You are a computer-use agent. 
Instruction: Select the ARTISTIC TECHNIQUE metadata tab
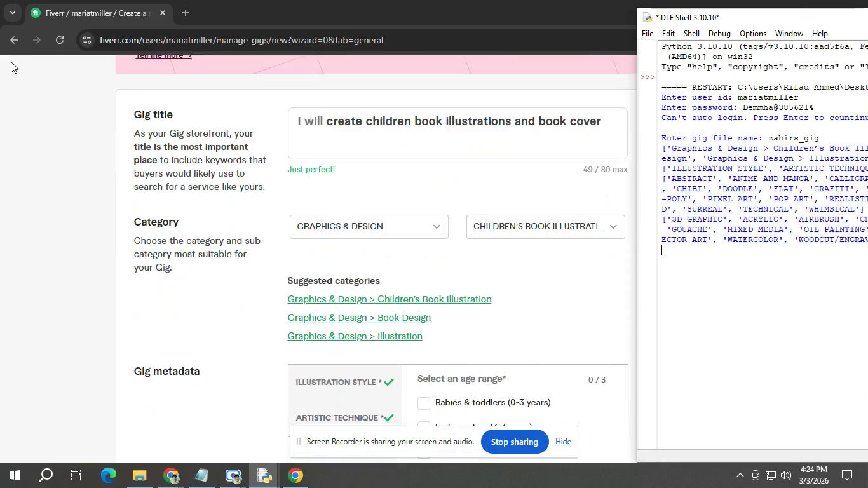tap(339, 417)
